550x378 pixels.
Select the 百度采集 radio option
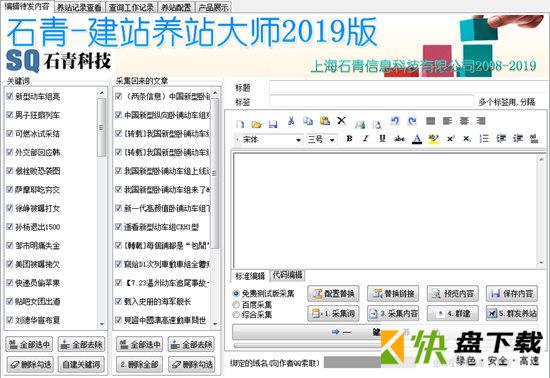click(x=236, y=304)
